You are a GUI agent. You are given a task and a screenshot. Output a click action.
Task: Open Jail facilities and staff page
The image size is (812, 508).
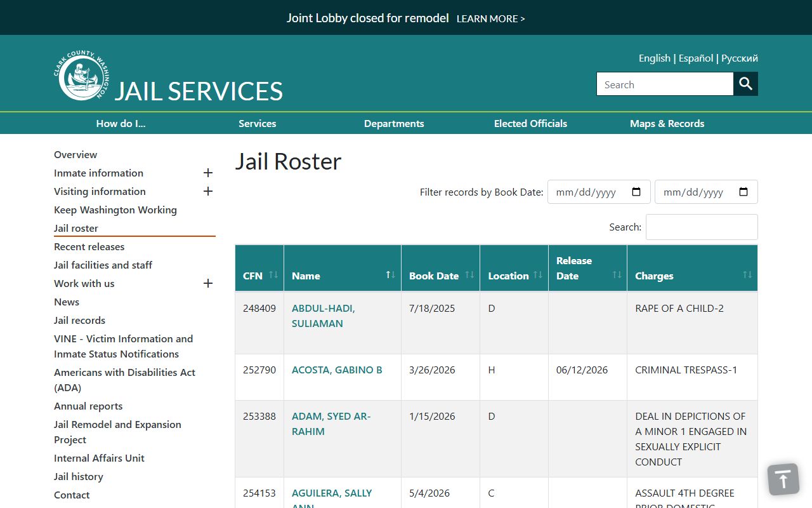[x=103, y=265]
